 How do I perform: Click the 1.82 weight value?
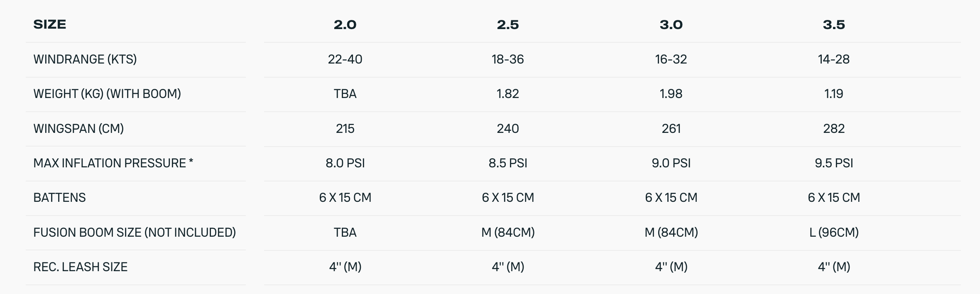(508, 94)
